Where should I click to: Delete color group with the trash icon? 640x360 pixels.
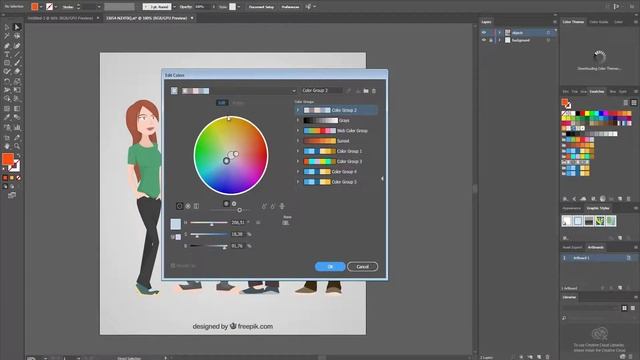tap(374, 91)
